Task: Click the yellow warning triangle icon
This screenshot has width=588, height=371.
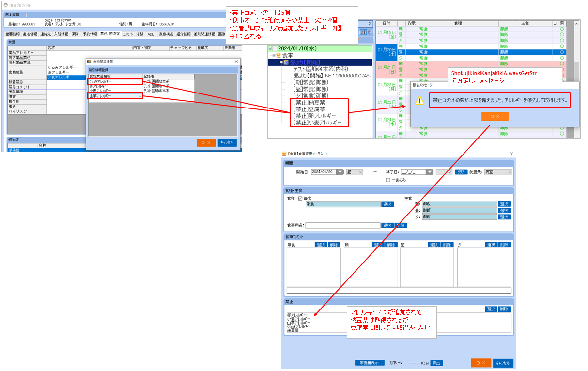Action: [420, 101]
